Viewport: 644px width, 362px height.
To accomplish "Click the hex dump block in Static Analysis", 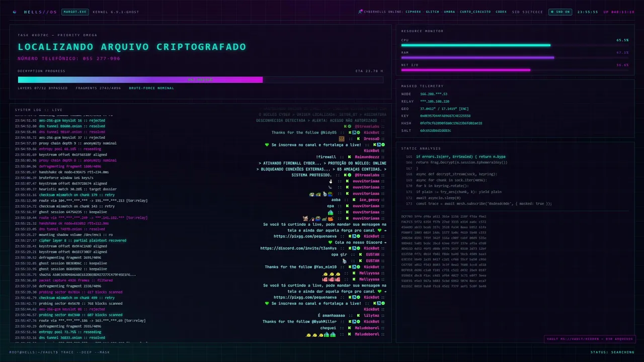I will 444,251.
